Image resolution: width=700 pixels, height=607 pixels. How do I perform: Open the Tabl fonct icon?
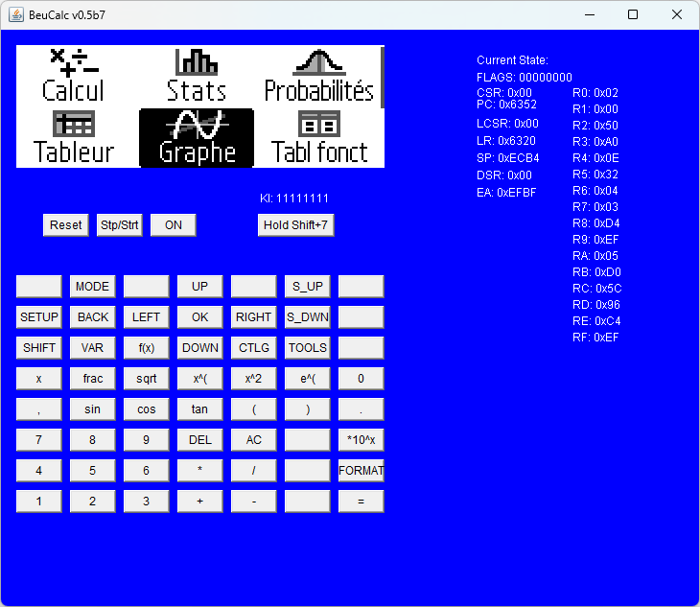tap(319, 137)
